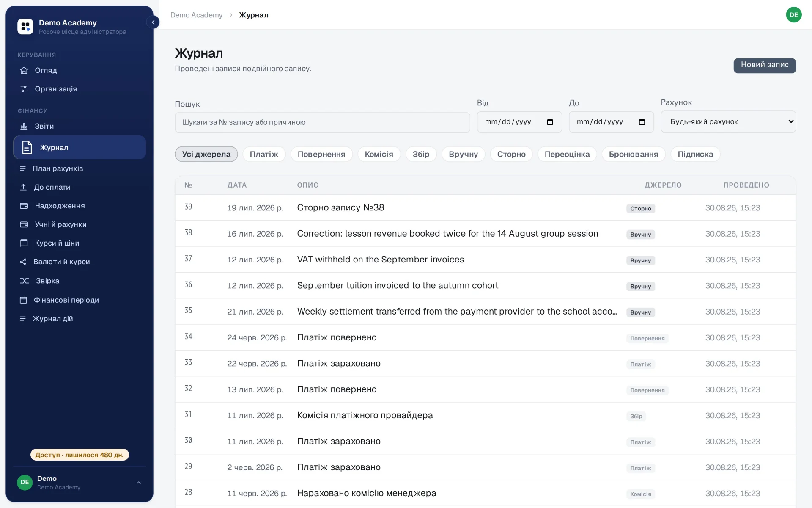Open the Рахунок dropdown Будь-який рахунок
This screenshot has width=812, height=508.
728,122
